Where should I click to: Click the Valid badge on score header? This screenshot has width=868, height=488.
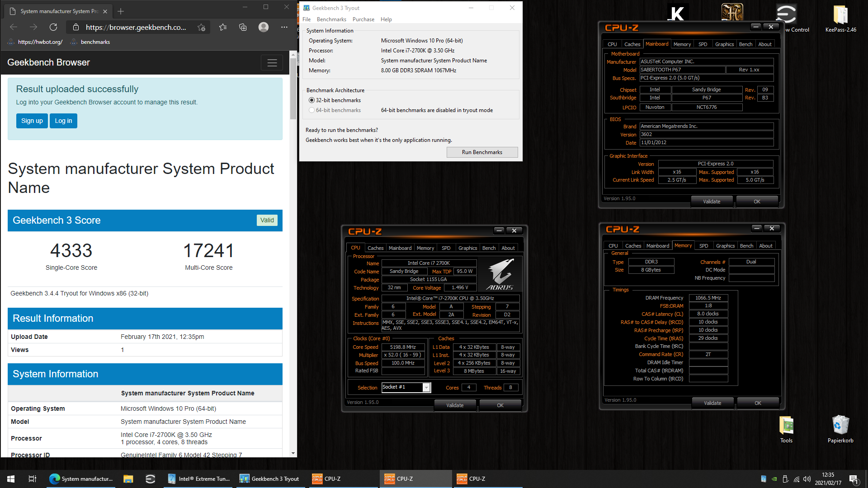267,221
